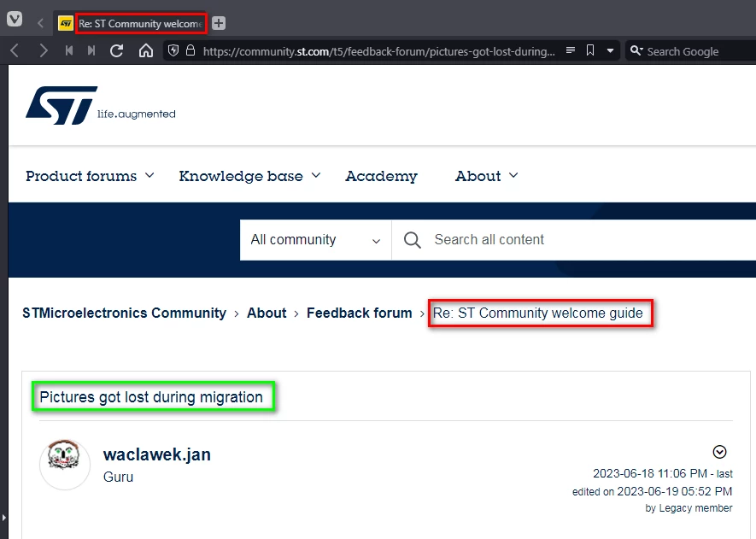Open STMicroelectronics Community breadcrumb link
The width and height of the screenshot is (756, 539).
tap(124, 313)
